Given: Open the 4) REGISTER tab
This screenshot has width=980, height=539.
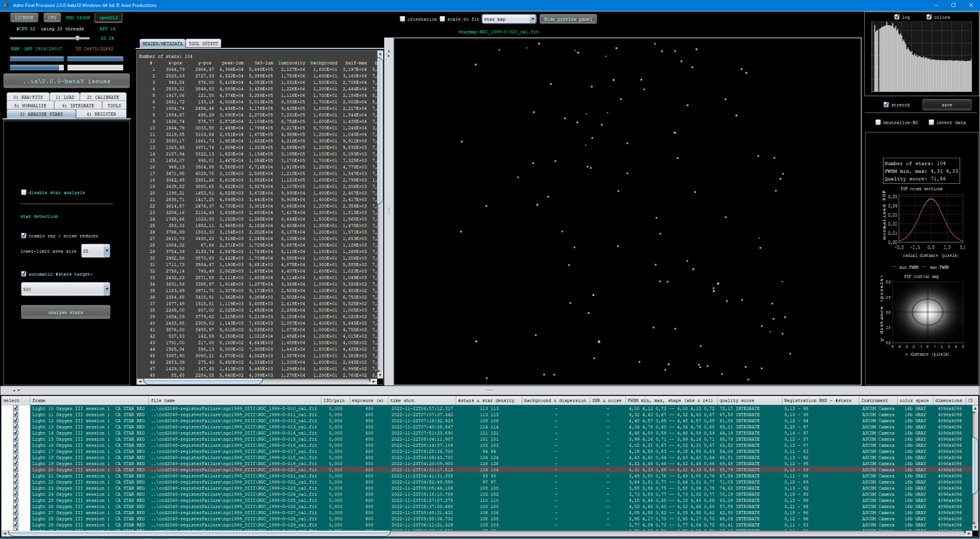Looking at the screenshot, I should tap(101, 114).
